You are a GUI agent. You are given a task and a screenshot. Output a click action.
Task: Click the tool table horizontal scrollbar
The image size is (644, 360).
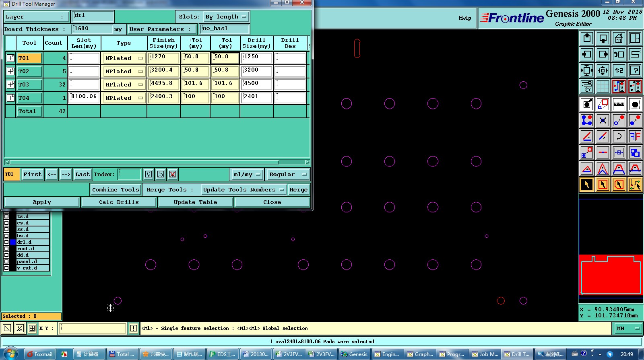tap(157, 162)
